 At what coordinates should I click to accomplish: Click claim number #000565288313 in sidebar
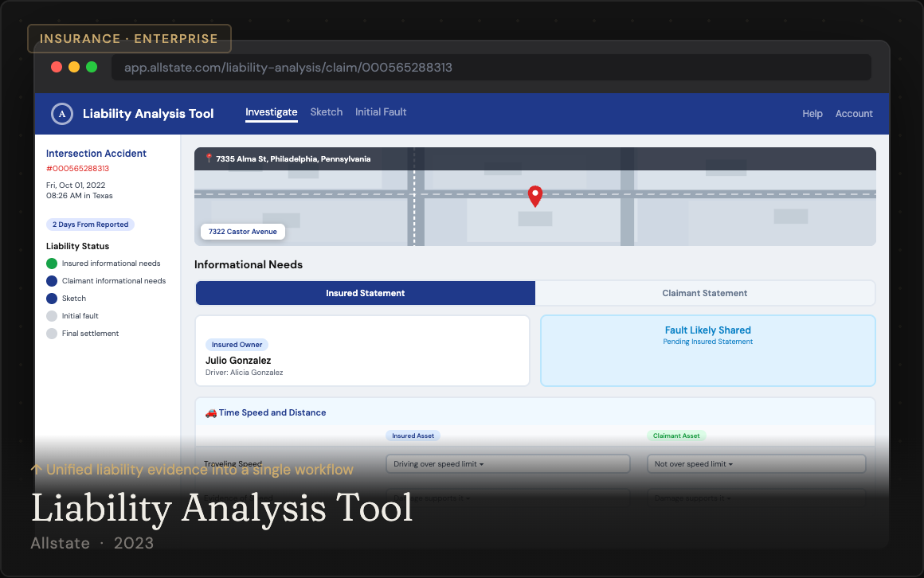click(78, 169)
